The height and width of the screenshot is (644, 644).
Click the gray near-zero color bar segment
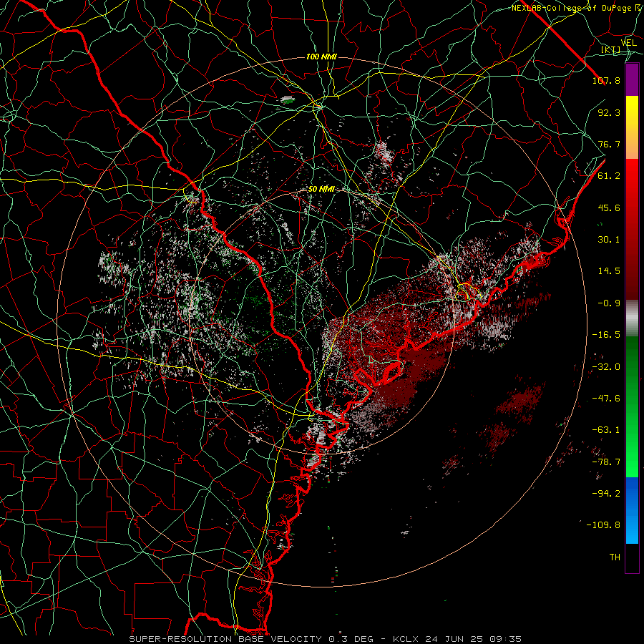pyautogui.click(x=632, y=318)
